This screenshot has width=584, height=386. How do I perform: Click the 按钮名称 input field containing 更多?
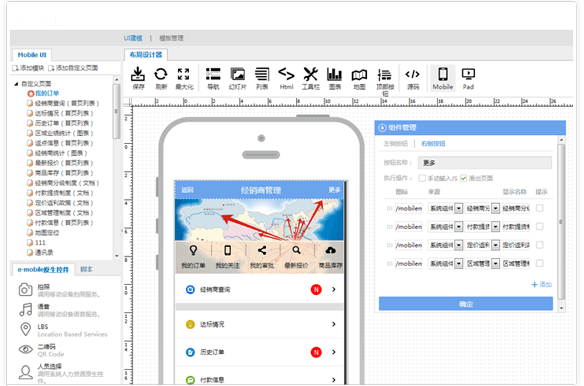[x=485, y=163]
